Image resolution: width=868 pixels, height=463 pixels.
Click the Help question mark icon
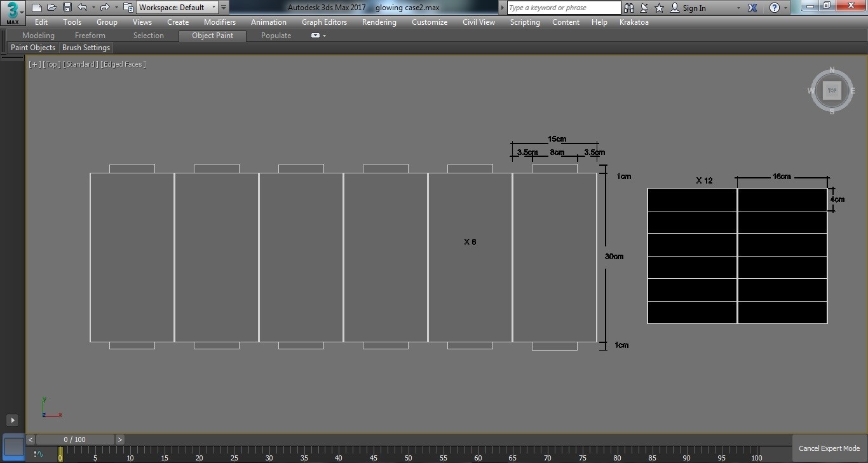point(775,8)
